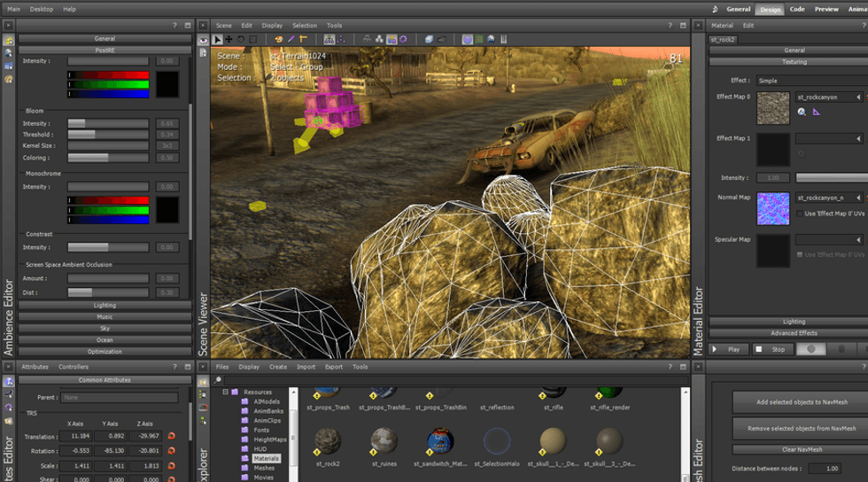The image size is (868, 482).
Task: Click Add selected objects to NavMesh
Action: pyautogui.click(x=801, y=402)
